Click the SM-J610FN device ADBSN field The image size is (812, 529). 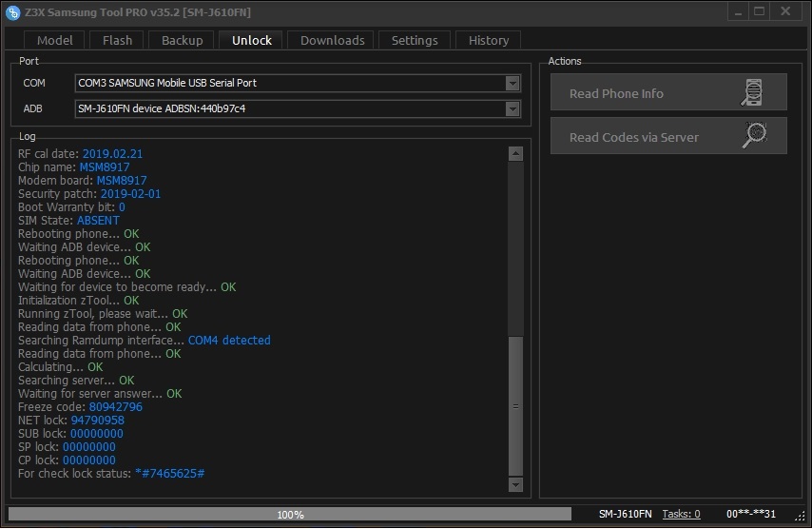pyautogui.click(x=298, y=108)
